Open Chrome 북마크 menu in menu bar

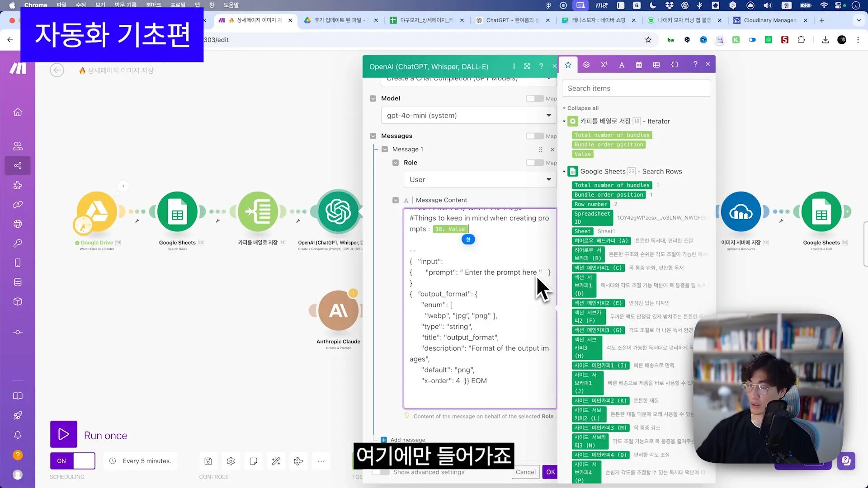(153, 5)
